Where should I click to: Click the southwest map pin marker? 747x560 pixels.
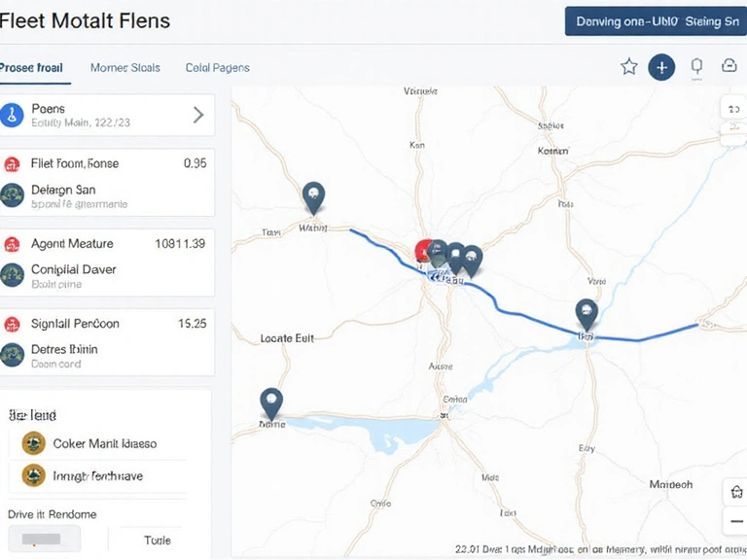271,402
